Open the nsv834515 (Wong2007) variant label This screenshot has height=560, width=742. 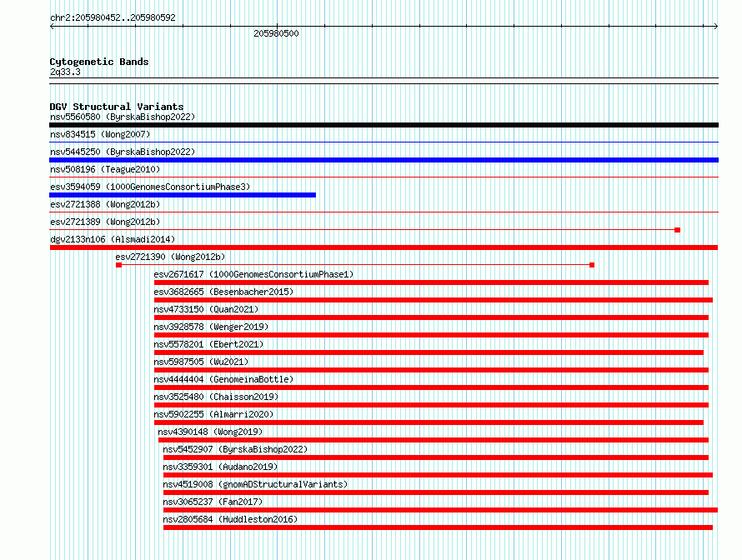click(100, 134)
